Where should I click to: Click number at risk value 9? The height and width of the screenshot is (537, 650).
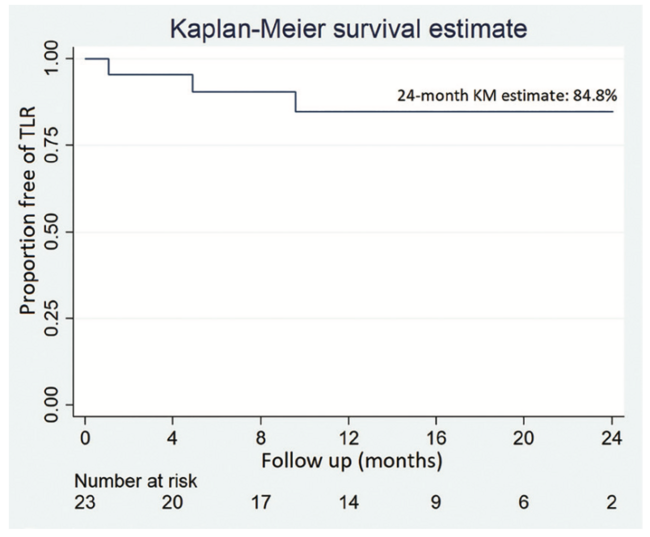(x=436, y=503)
